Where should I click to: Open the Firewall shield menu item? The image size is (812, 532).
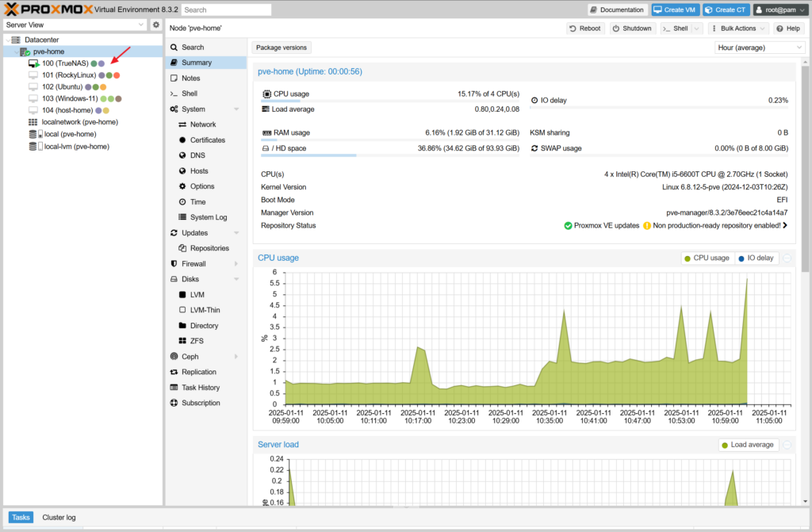click(x=194, y=264)
